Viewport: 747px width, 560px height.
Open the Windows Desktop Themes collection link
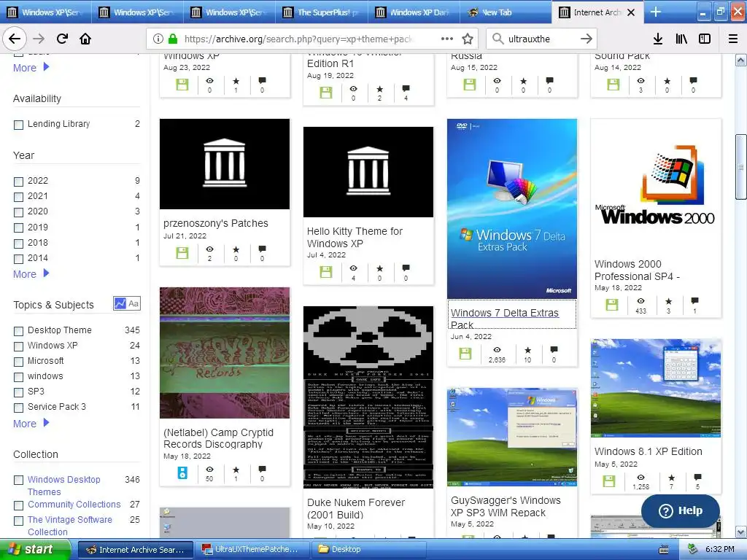click(x=64, y=485)
